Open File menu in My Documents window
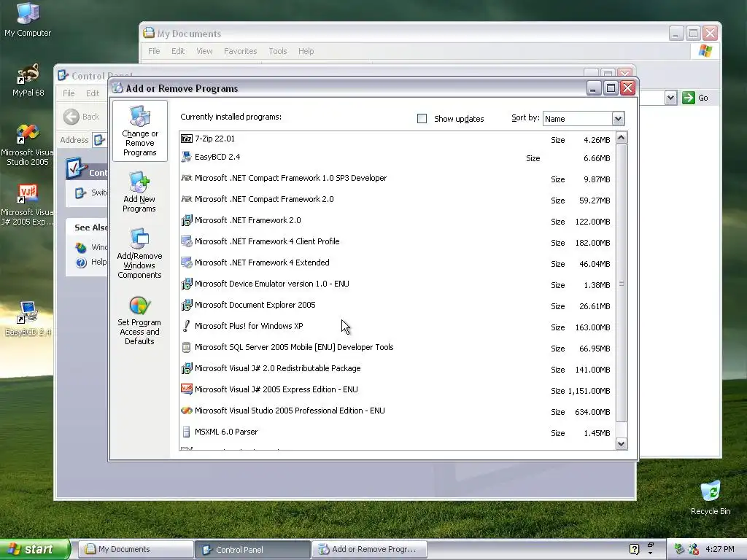The width and height of the screenshot is (747, 560). coord(154,51)
